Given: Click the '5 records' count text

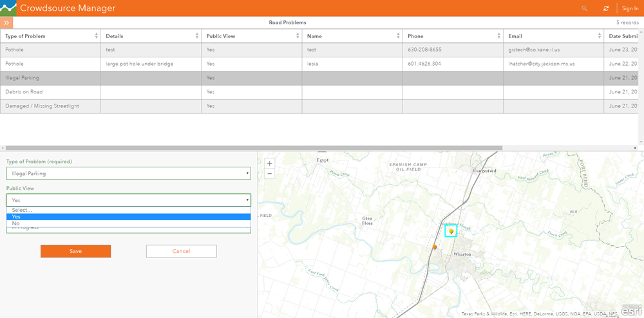Looking at the screenshot, I should 627,23.
